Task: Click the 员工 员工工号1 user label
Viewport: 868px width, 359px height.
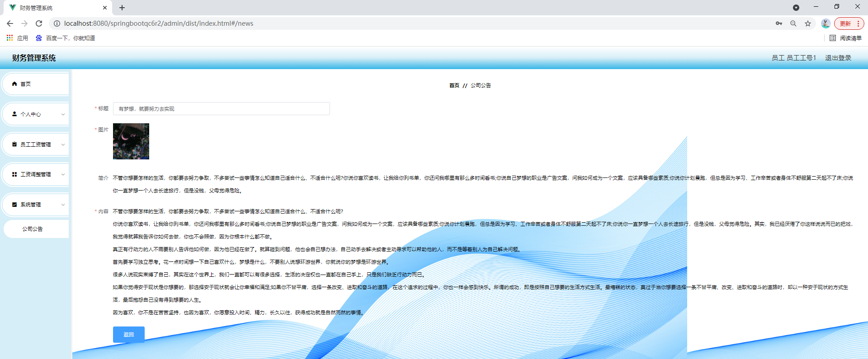Action: pyautogui.click(x=794, y=58)
